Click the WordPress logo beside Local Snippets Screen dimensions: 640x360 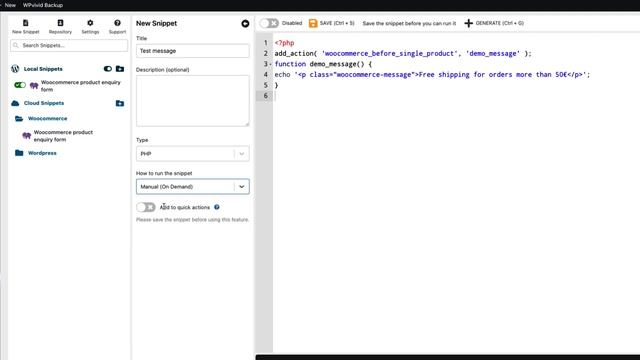[15, 69]
